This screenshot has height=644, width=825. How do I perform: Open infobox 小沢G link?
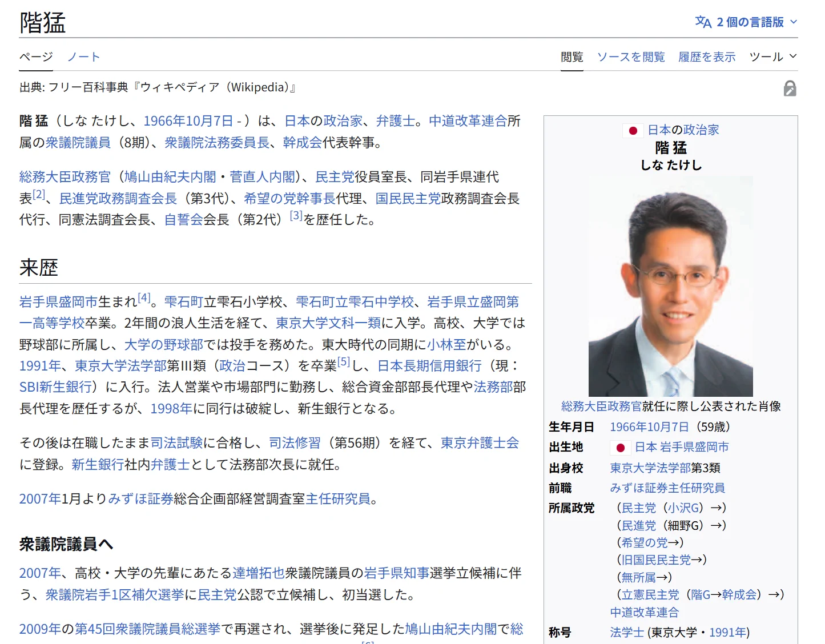[x=682, y=508]
